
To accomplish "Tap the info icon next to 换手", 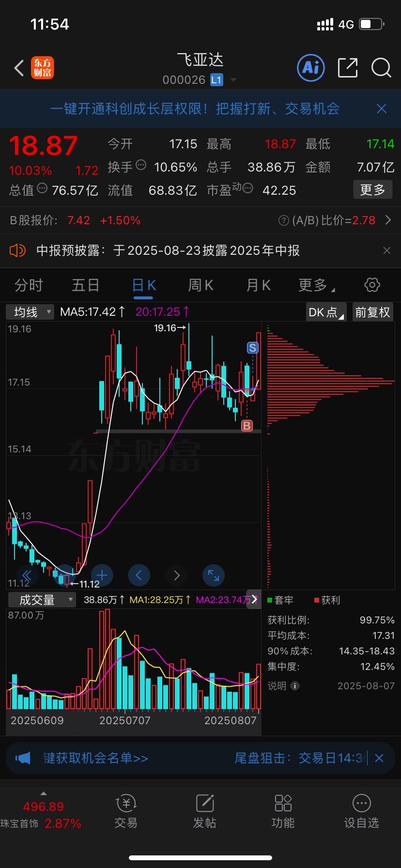I will tap(141, 165).
